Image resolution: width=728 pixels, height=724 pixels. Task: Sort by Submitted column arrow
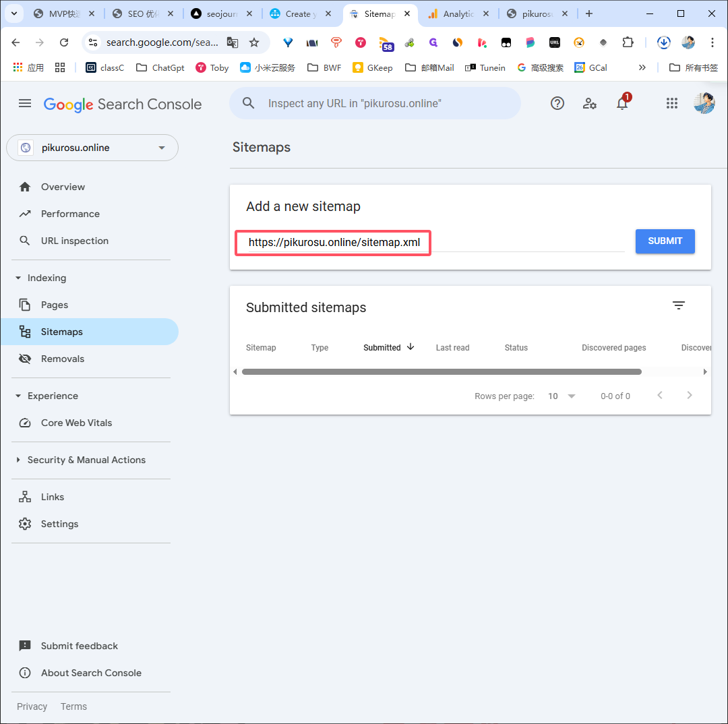[411, 347]
